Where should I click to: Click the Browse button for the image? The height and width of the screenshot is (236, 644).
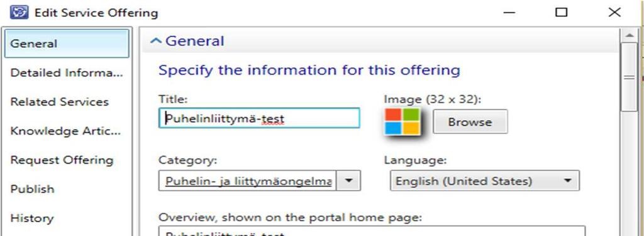470,121
